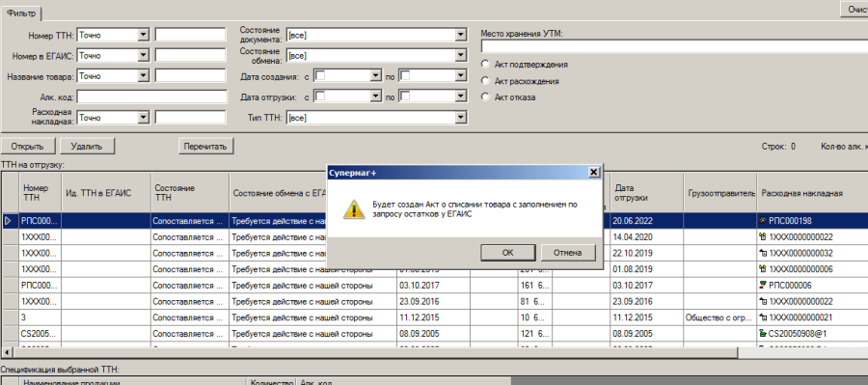The height and width of the screenshot is (385, 868).
Task: Select Акт расхождения radio button
Action: [x=485, y=81]
